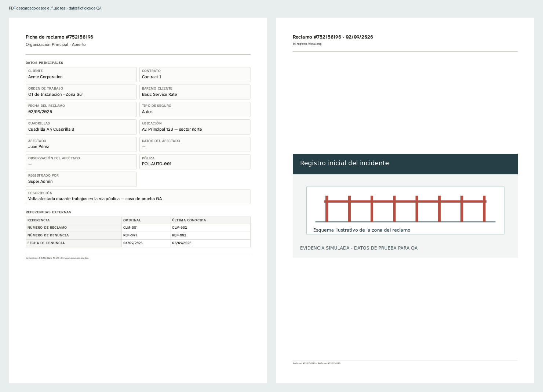Select the 'POL-AUTO-001' policy number

coord(157,164)
